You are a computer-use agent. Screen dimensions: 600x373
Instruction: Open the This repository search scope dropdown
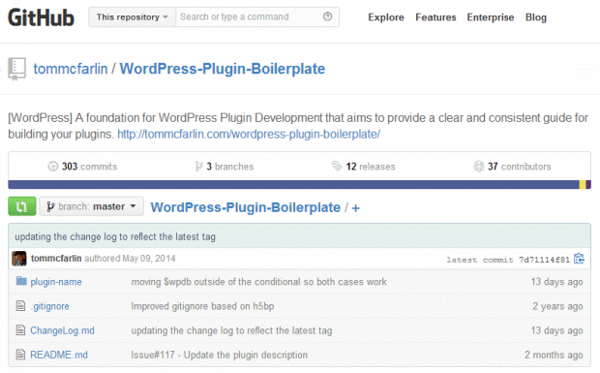132,17
